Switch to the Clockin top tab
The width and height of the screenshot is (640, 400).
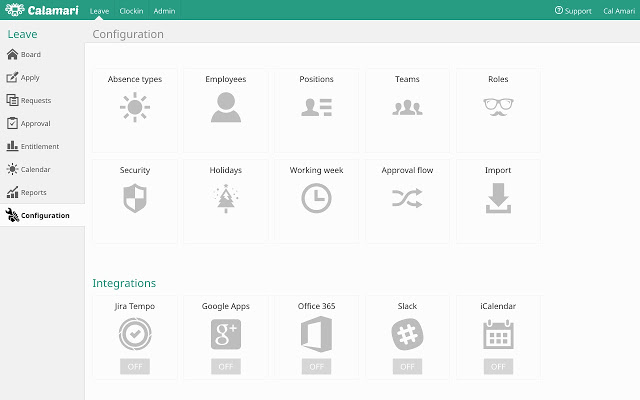[x=131, y=11]
